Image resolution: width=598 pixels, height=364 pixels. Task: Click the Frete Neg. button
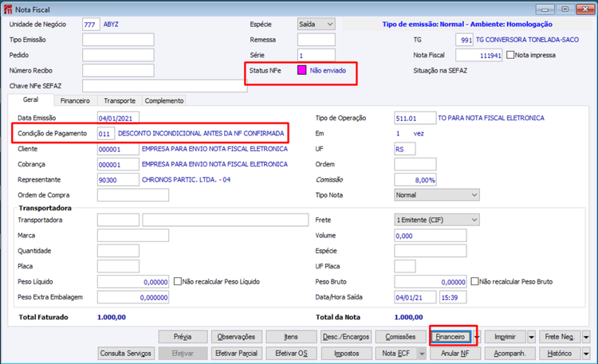pos(560,337)
